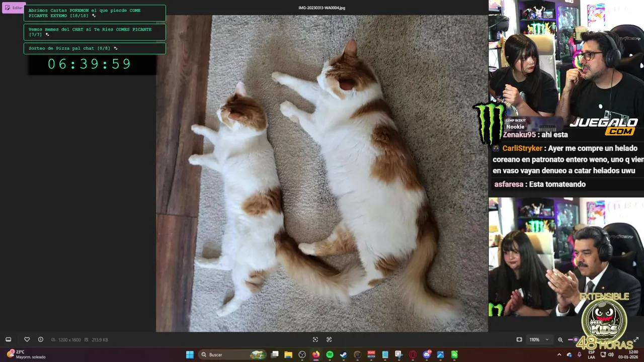
Task: Open the Windows Start menu
Action: tap(190, 354)
